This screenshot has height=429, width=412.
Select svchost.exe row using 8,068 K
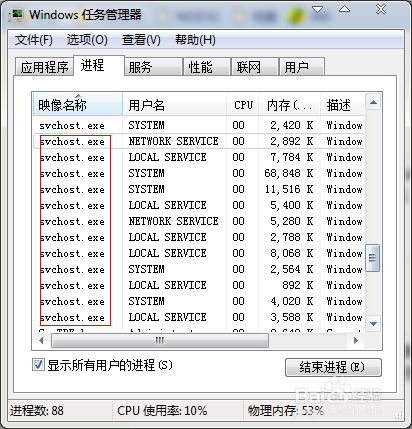(199, 253)
